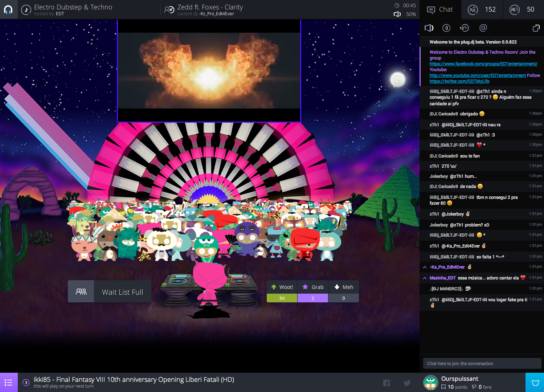Expand caret beside Mazinha_EDT message

(x=425, y=278)
